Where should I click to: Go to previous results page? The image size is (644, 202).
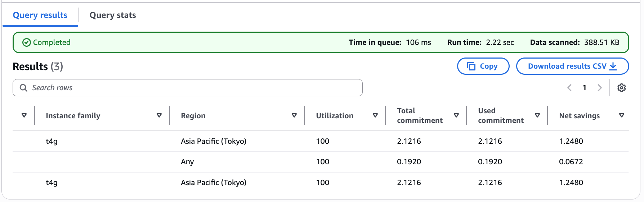coord(569,88)
